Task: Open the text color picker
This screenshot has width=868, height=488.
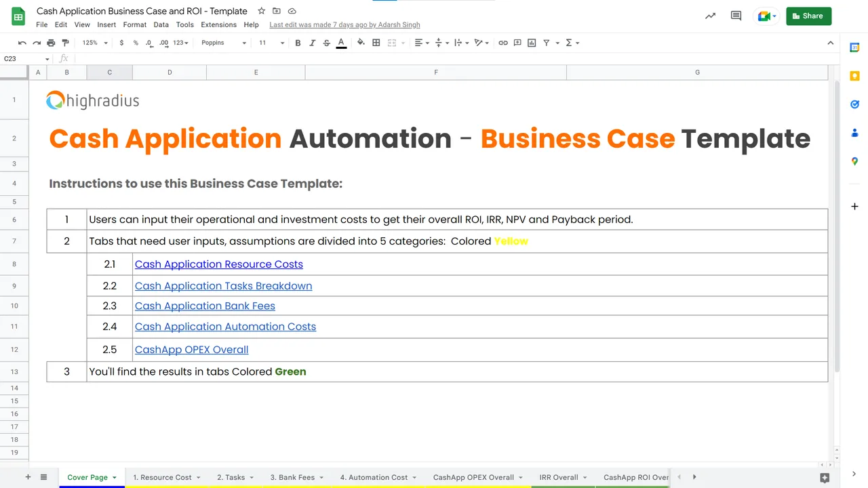Action: (341, 43)
